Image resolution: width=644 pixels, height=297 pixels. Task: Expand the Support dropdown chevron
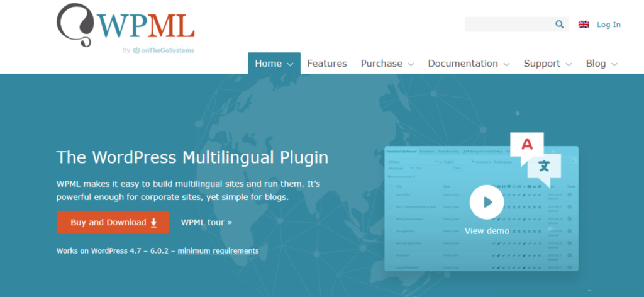click(x=569, y=64)
